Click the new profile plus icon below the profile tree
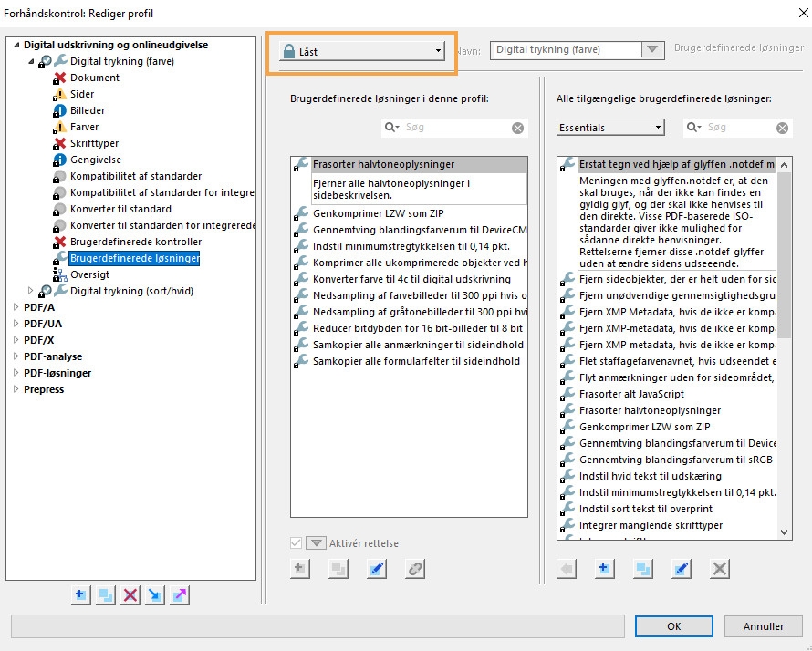 coord(81,594)
